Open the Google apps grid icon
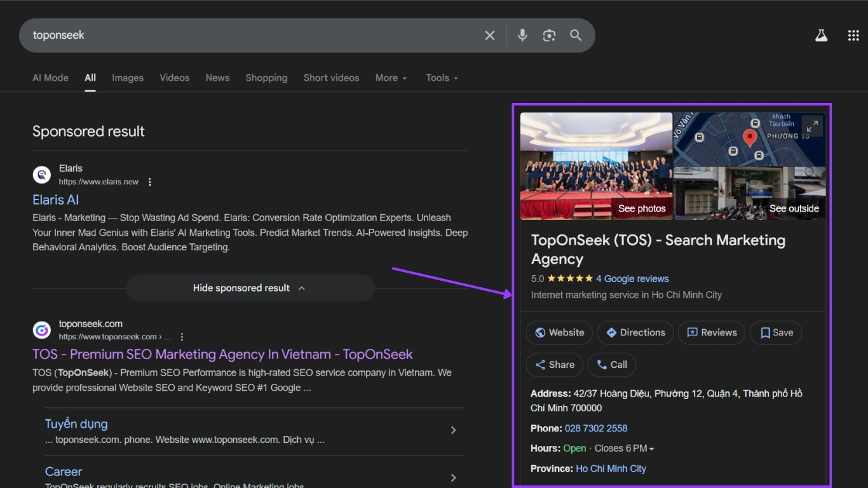 click(x=853, y=35)
